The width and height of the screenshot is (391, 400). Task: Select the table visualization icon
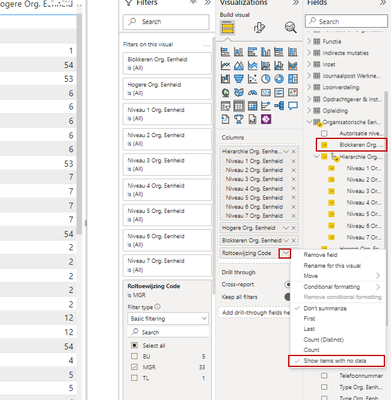239,106
